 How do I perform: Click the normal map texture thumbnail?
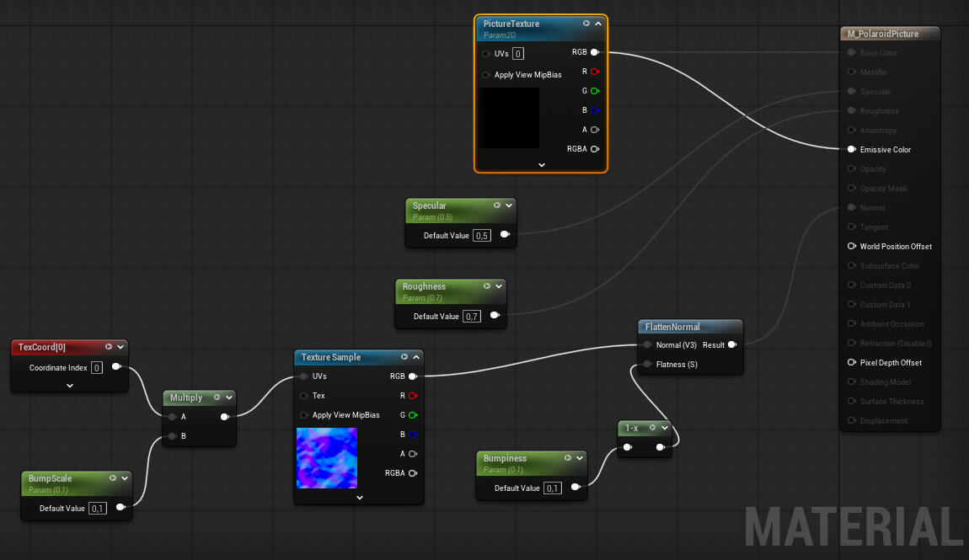point(327,458)
